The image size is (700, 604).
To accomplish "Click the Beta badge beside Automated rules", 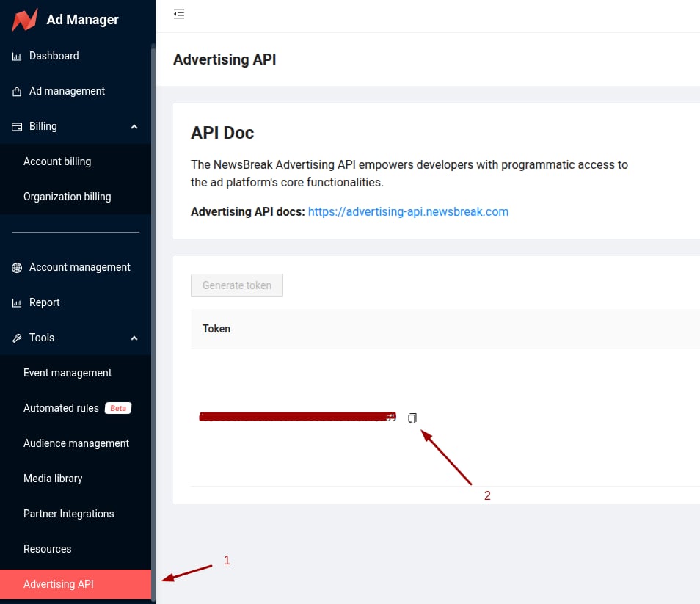I will click(118, 408).
